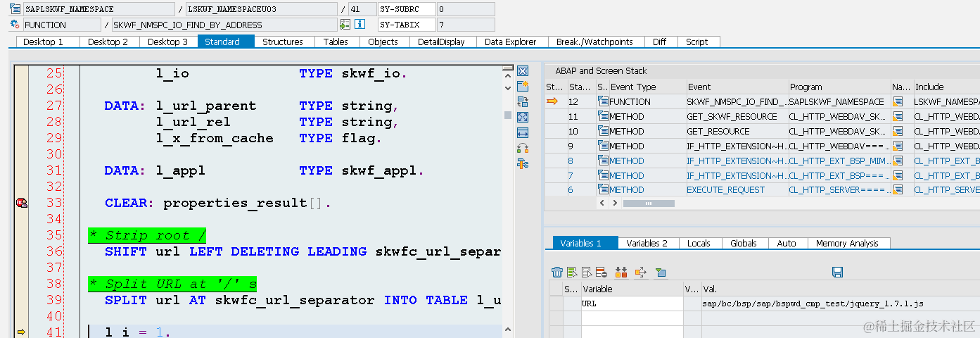Screen dimensions: 980x338
Task: Click the stack icon in row 9
Action: click(603, 146)
